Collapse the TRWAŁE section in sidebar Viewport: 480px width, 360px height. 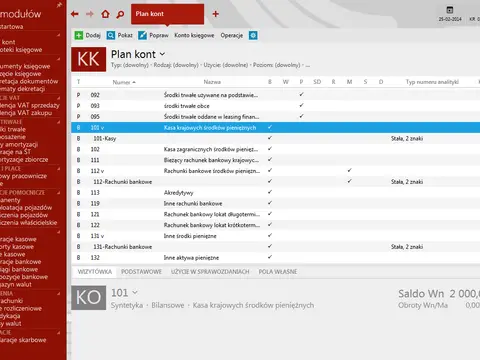59,122
